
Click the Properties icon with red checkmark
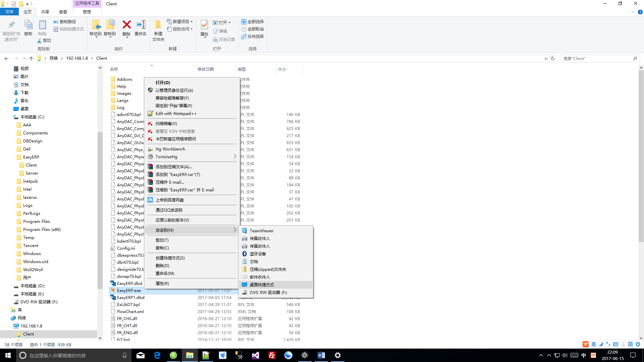pos(204,25)
